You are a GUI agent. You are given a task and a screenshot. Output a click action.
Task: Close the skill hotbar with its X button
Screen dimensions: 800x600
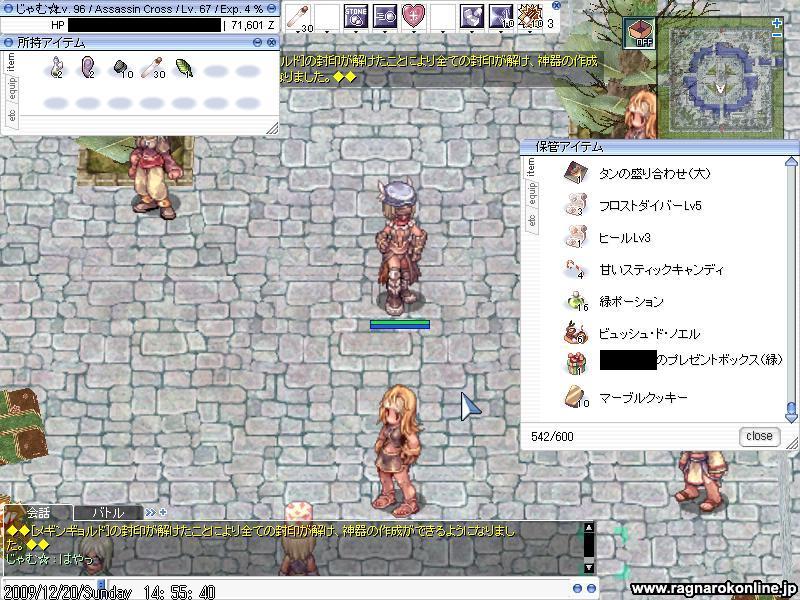[x=557, y=5]
